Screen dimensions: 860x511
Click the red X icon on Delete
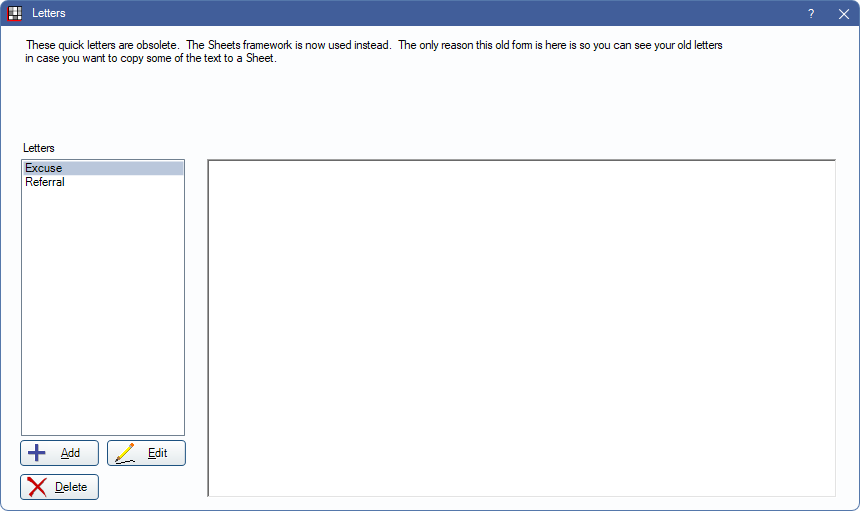pyautogui.click(x=37, y=487)
